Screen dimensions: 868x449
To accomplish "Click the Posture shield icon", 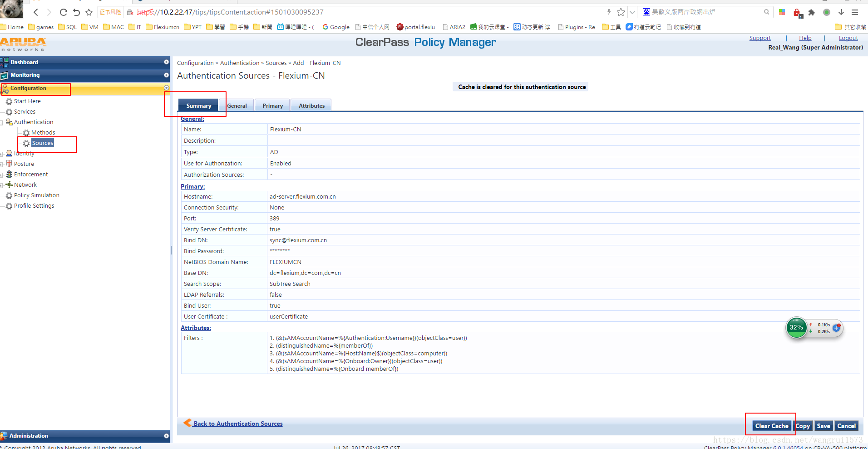I will 9,164.
